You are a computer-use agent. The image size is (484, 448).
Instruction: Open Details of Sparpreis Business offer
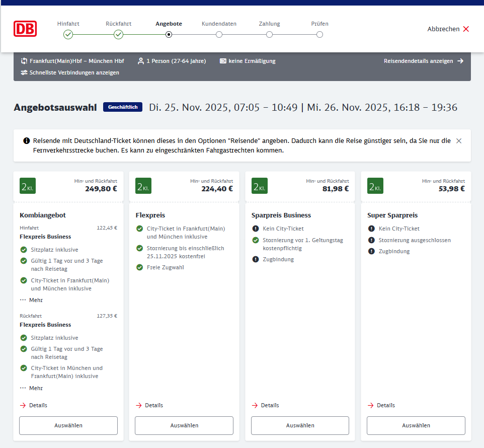[265, 405]
